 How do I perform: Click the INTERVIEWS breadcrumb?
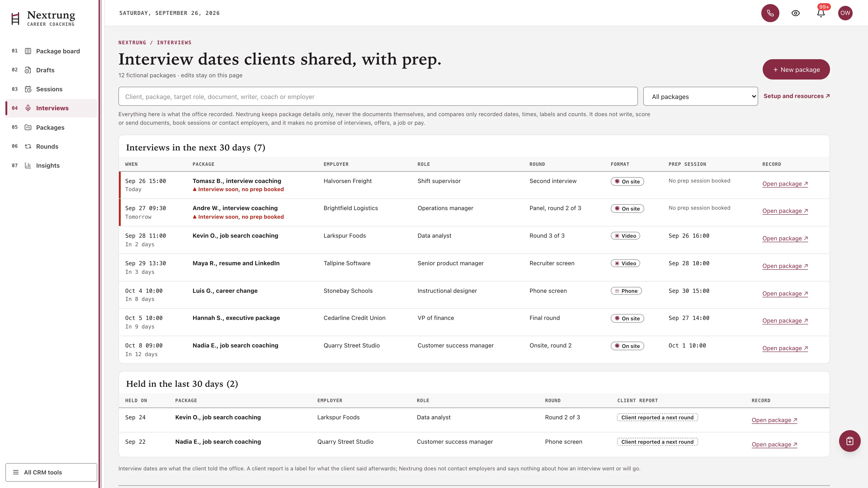[174, 43]
